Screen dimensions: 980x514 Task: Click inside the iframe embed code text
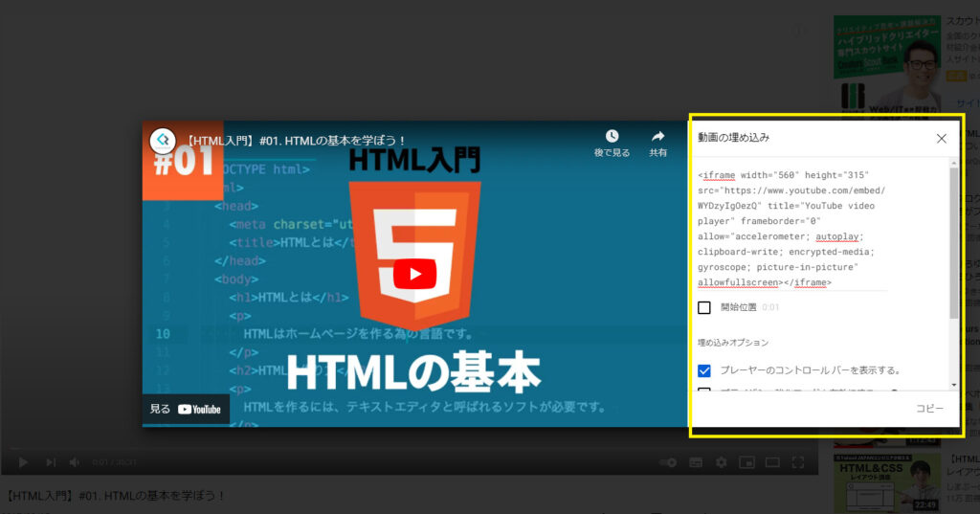[x=792, y=229]
